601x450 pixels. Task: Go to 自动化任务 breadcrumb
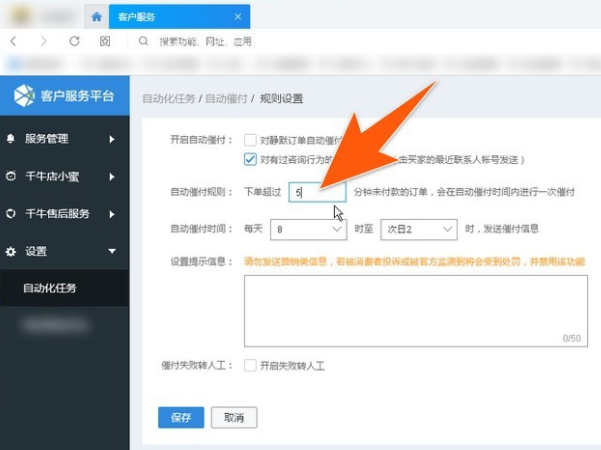pos(169,99)
